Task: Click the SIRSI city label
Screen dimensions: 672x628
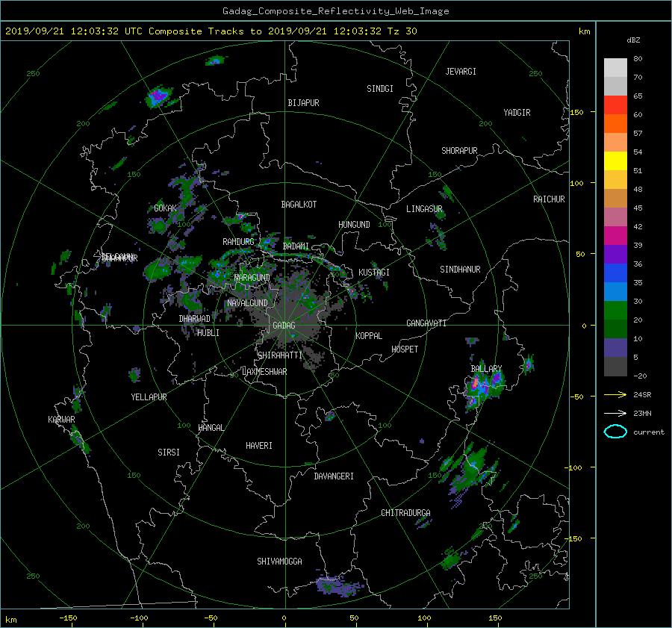Action: (169, 453)
